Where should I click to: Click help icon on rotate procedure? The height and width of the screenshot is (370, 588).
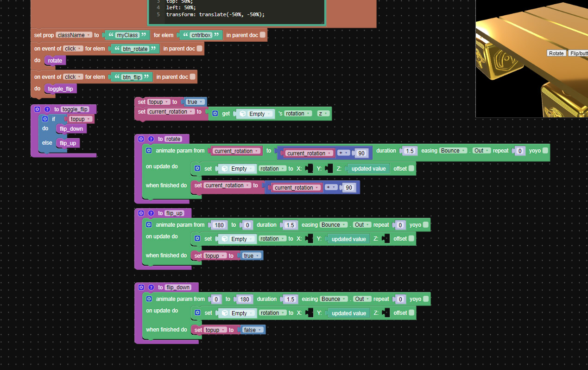tap(151, 139)
